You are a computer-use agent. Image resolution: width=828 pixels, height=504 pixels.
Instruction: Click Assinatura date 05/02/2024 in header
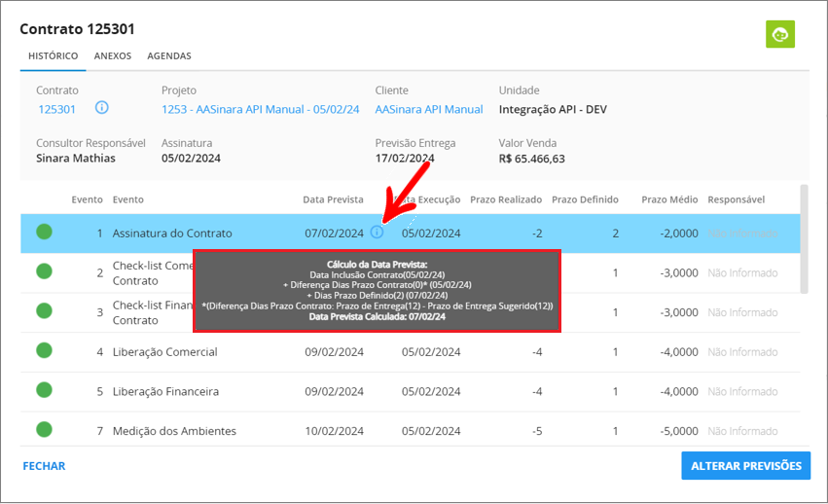tap(191, 159)
